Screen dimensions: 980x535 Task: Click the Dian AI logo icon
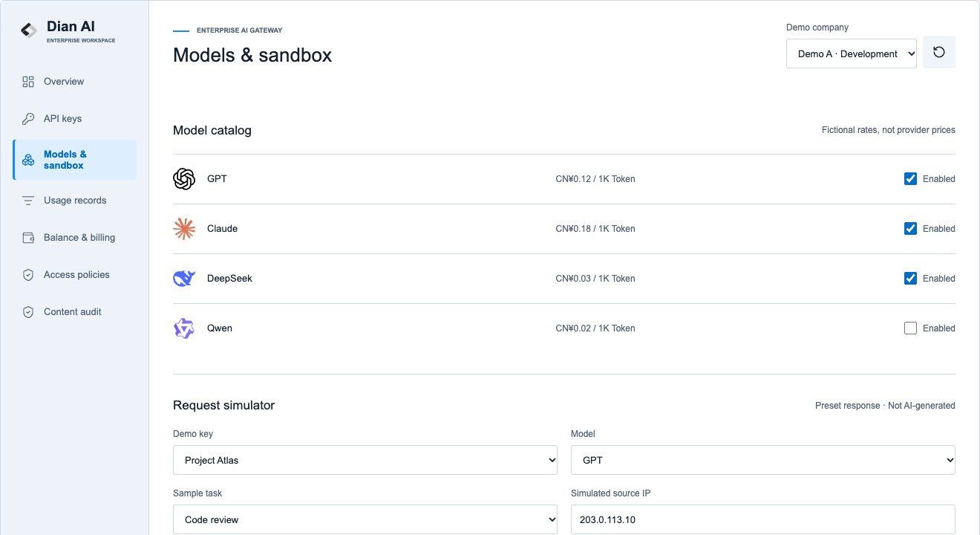(x=28, y=30)
